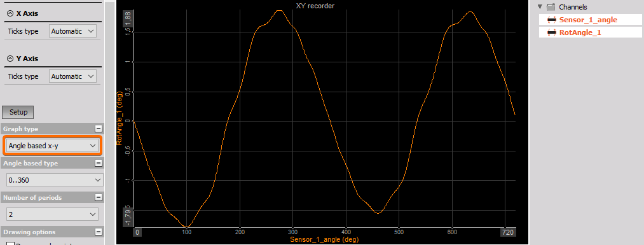This screenshot has height=245, width=644.
Task: Collapse Graph type section minus icon
Action: (98, 129)
